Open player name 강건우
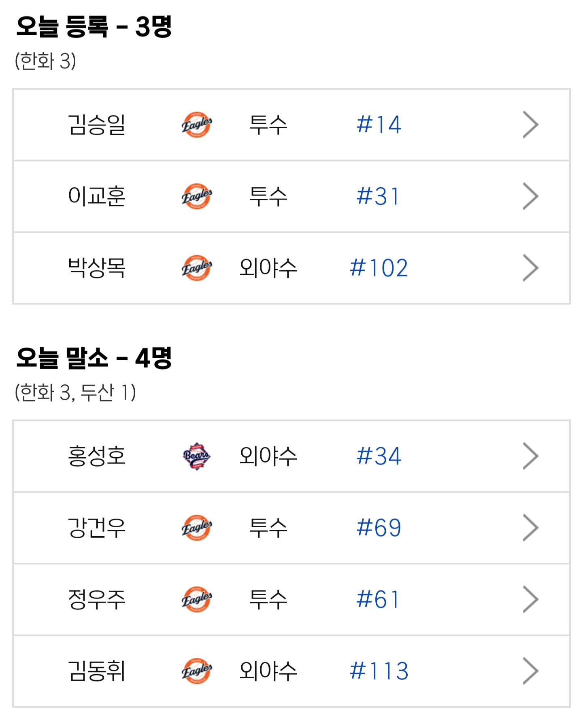The width and height of the screenshot is (583, 728). click(97, 528)
